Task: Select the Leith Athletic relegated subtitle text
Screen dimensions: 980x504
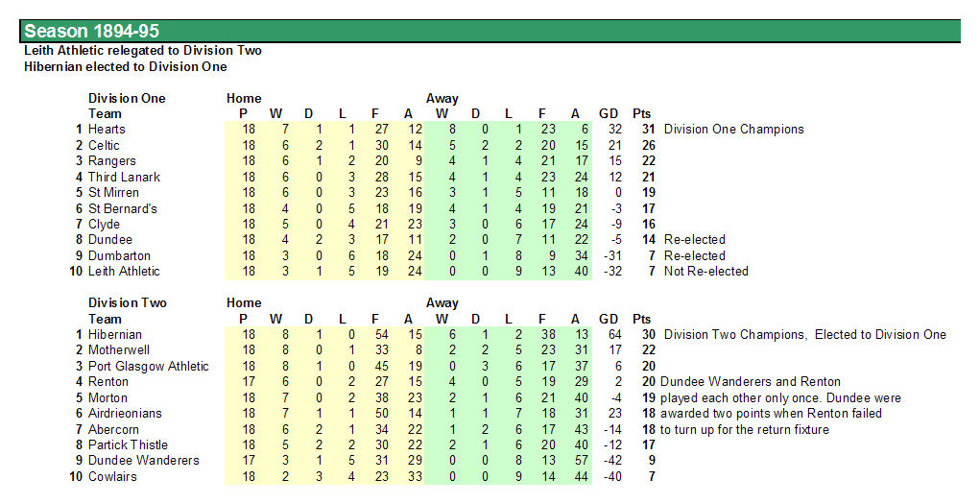Action: [x=142, y=51]
